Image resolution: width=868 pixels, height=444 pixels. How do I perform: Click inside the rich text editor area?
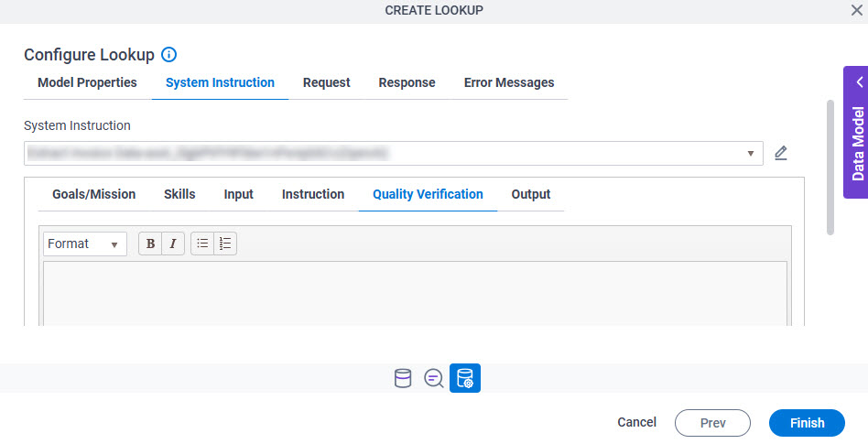click(x=415, y=294)
